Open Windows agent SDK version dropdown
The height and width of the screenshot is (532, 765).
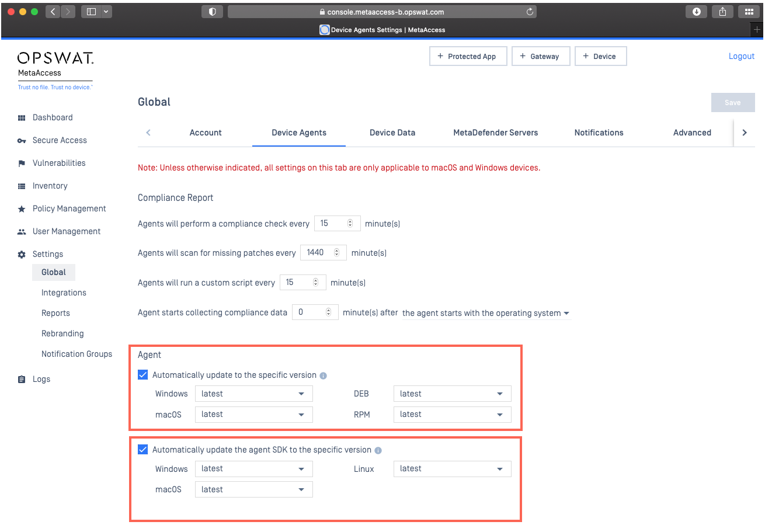point(254,468)
